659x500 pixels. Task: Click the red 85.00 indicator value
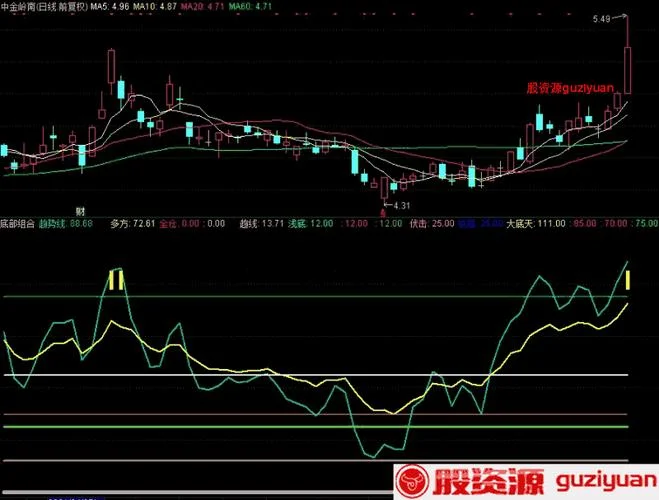(x=585, y=224)
